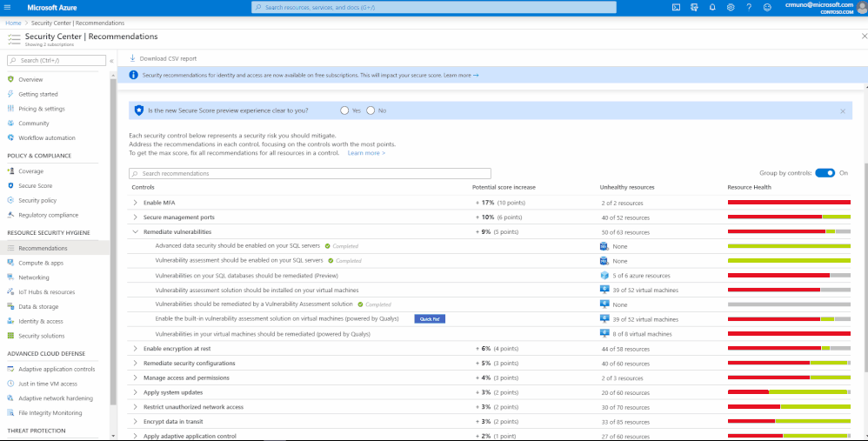Click Apply system updates resource health bar
868x441 pixels.
click(x=789, y=392)
